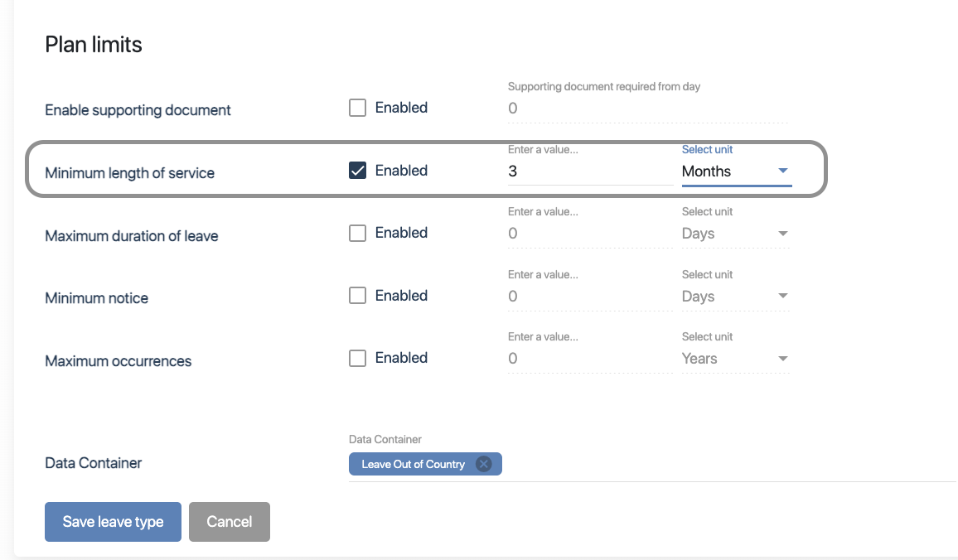The image size is (958, 560).
Task: Click the Leave Out of Country tag label
Action: pyautogui.click(x=413, y=464)
